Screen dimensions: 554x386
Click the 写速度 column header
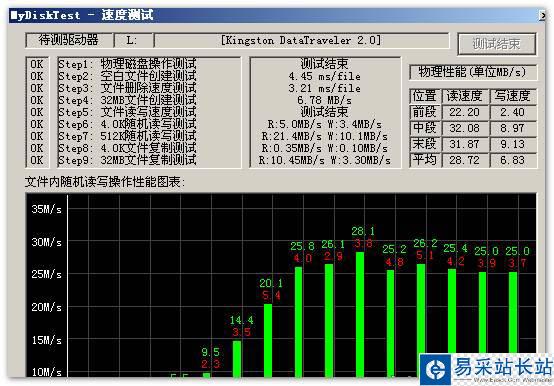(513, 96)
